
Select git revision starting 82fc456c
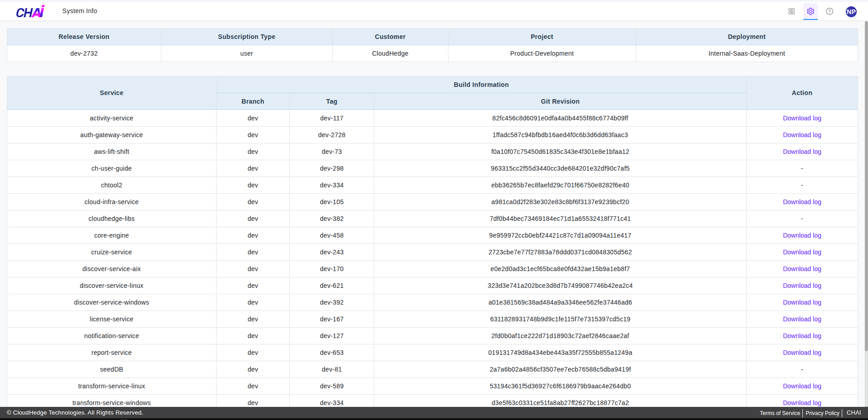[x=560, y=118]
